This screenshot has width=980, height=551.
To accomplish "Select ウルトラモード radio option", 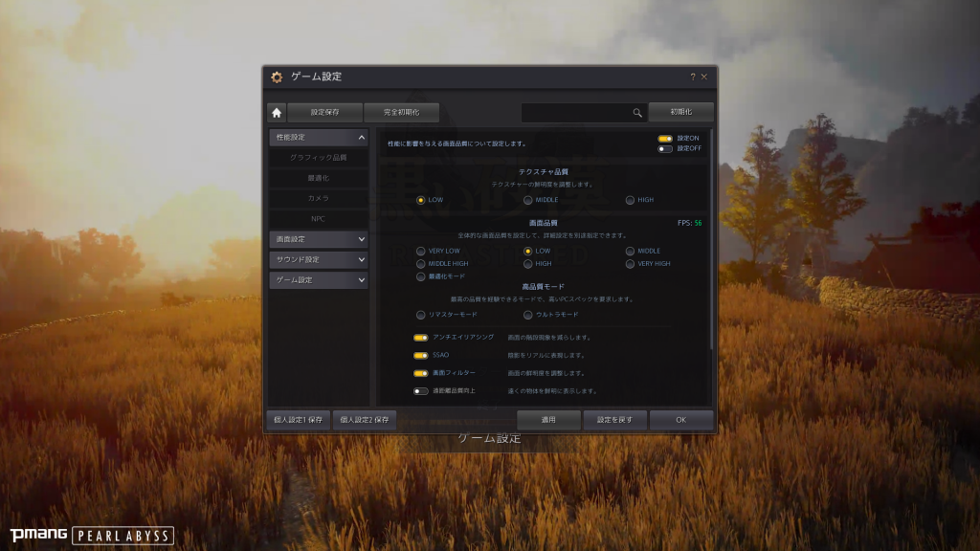I will click(528, 315).
